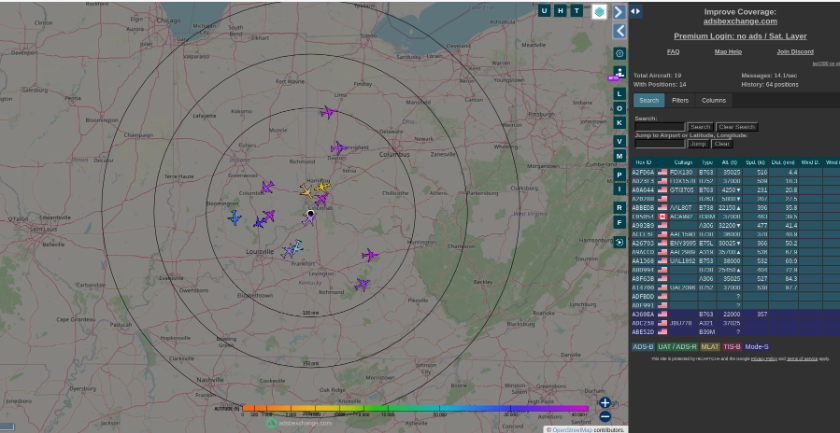
Task: Expand sidebar with right chevron button
Action: coord(619,11)
